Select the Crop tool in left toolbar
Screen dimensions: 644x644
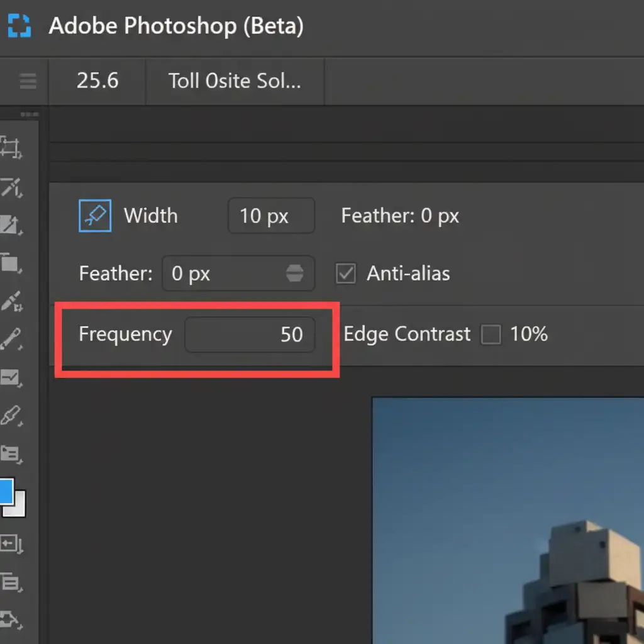click(x=10, y=146)
